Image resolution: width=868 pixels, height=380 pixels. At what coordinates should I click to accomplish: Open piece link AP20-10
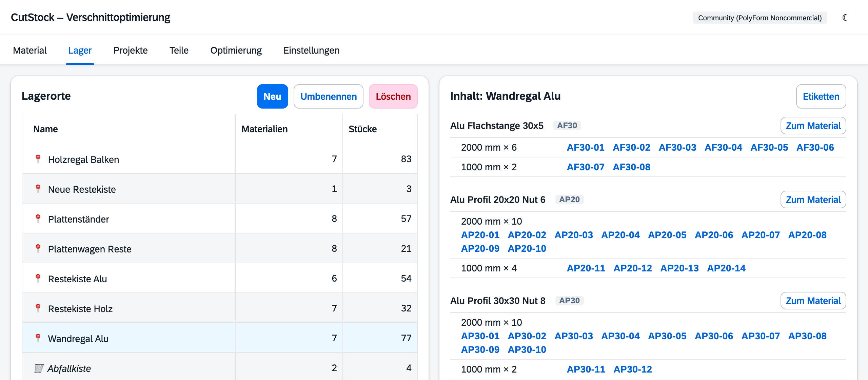tap(527, 248)
